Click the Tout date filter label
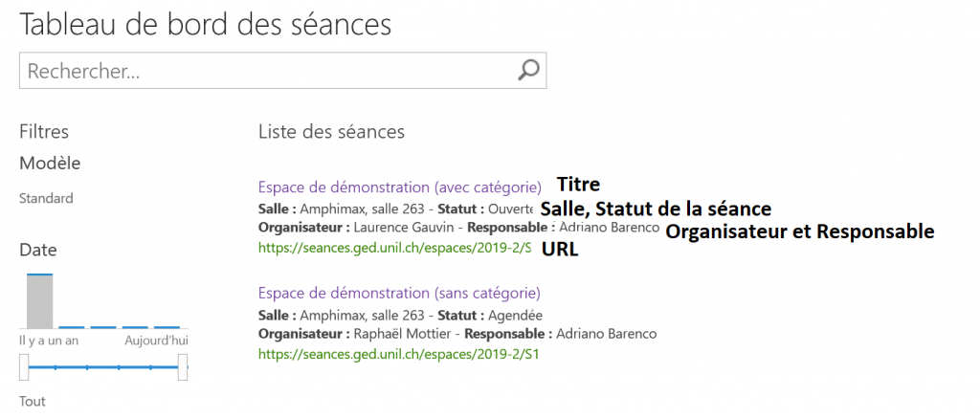Screen dimensions: 980x418 [x=32, y=401]
